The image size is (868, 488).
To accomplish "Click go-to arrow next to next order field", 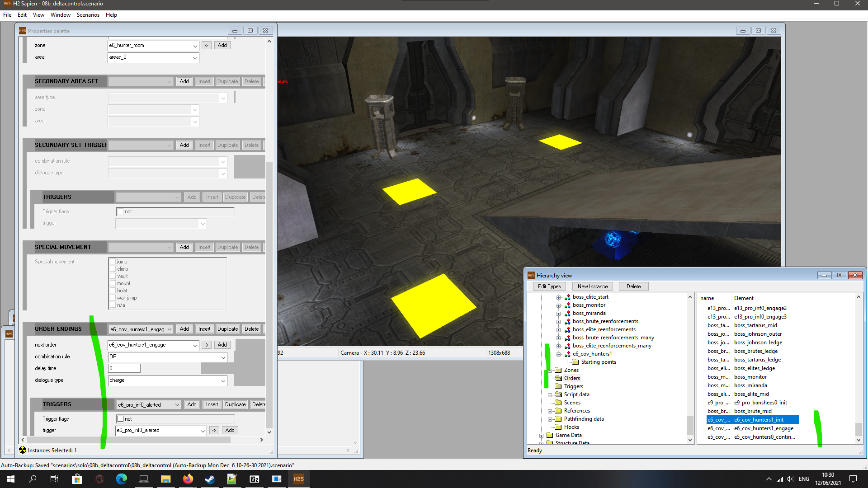I will (x=206, y=345).
